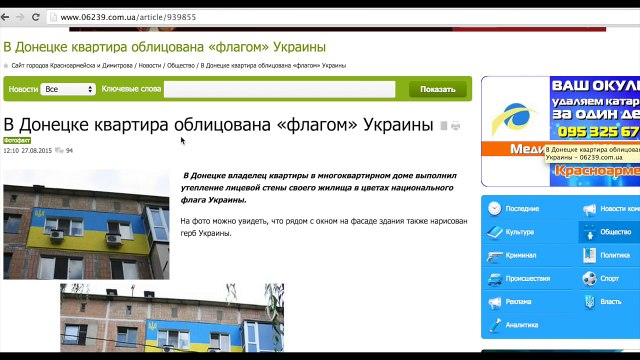Open the Общество breadcrumb link
Viewport: 640px width, 360px height.
click(x=181, y=65)
